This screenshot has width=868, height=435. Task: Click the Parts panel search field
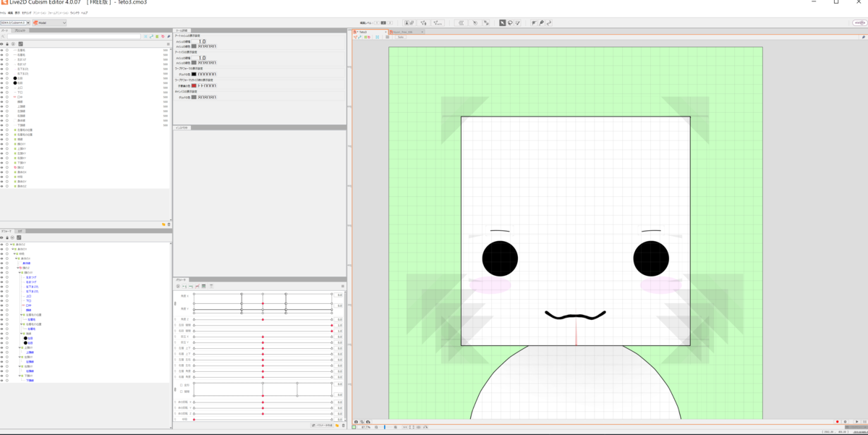[x=74, y=36]
